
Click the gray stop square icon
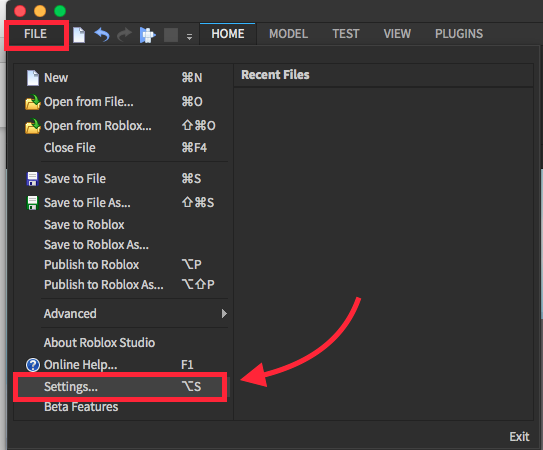[171, 35]
